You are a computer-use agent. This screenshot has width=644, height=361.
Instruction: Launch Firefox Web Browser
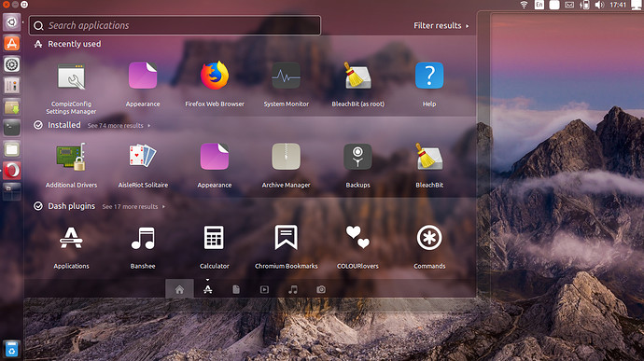[x=215, y=85]
